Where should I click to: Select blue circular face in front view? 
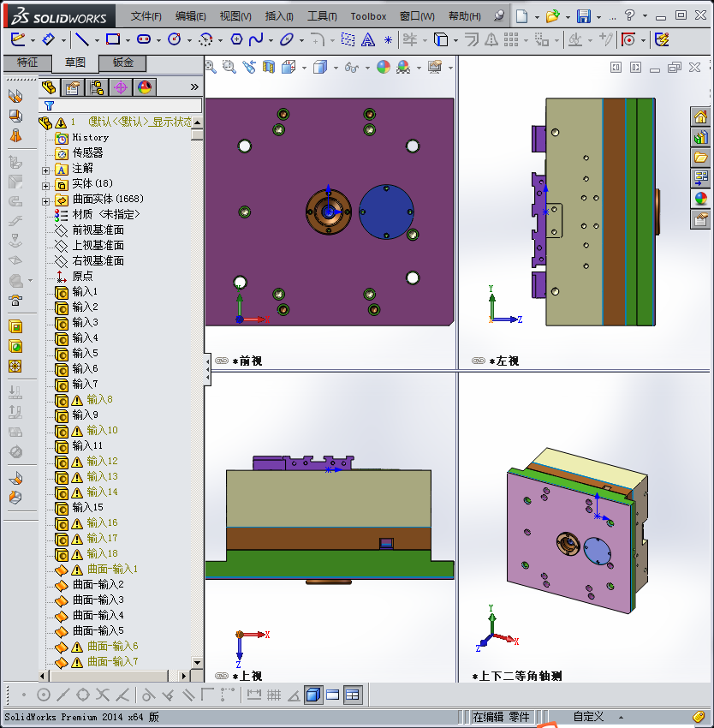pos(386,212)
